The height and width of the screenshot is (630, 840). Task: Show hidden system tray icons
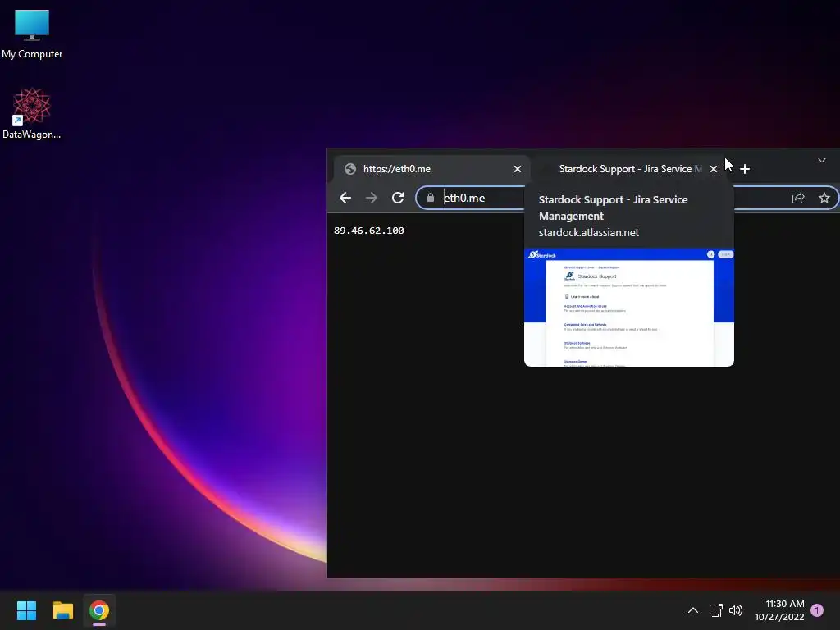(692, 610)
